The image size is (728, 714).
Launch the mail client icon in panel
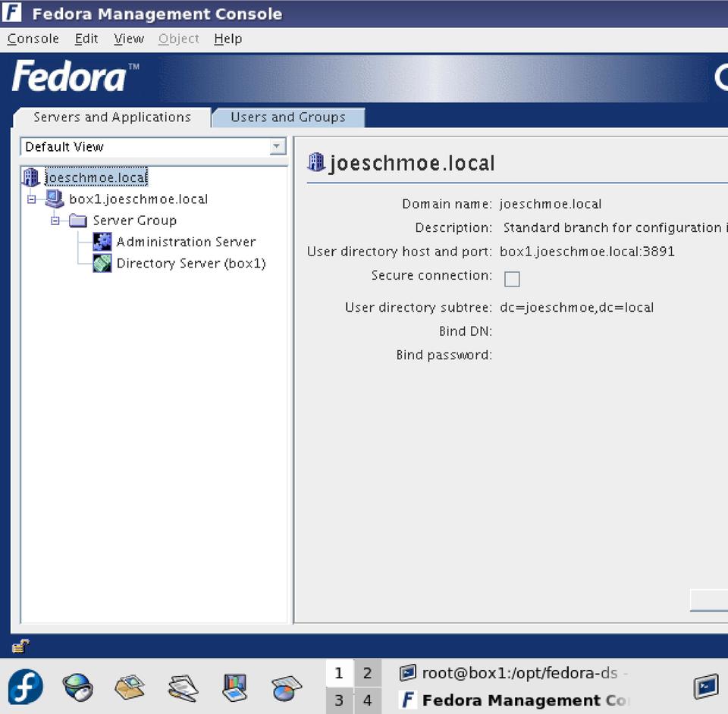[x=130, y=687]
